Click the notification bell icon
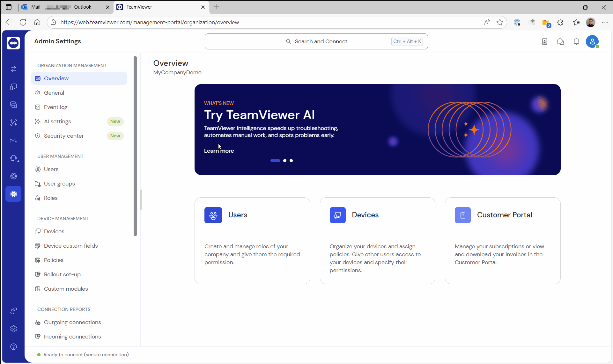 click(x=576, y=42)
